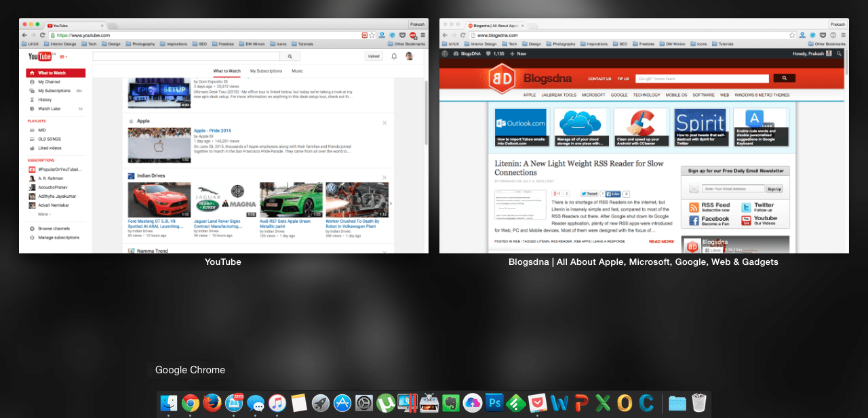Launch Outlook from the dock
This screenshot has height=418, width=868.
625,403
